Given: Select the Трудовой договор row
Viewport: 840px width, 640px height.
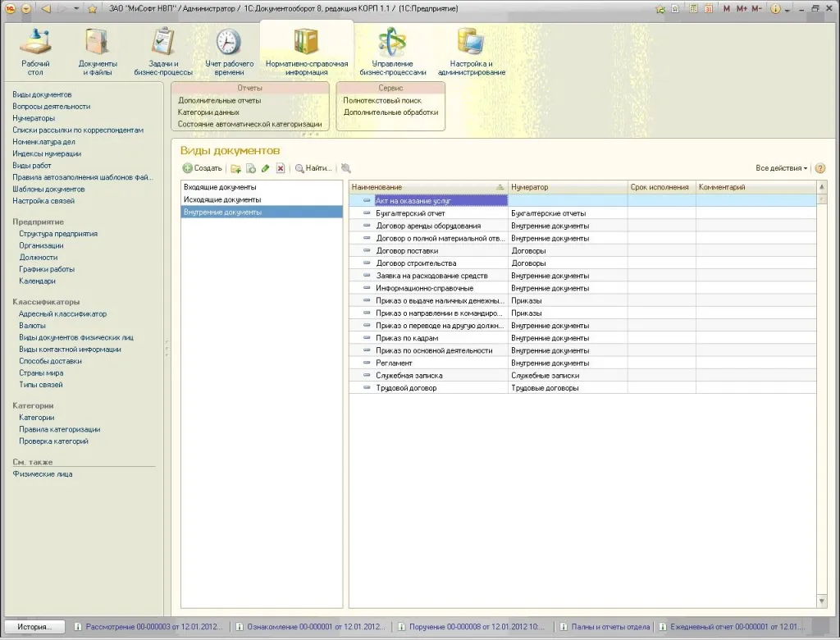Looking at the screenshot, I should pos(406,388).
